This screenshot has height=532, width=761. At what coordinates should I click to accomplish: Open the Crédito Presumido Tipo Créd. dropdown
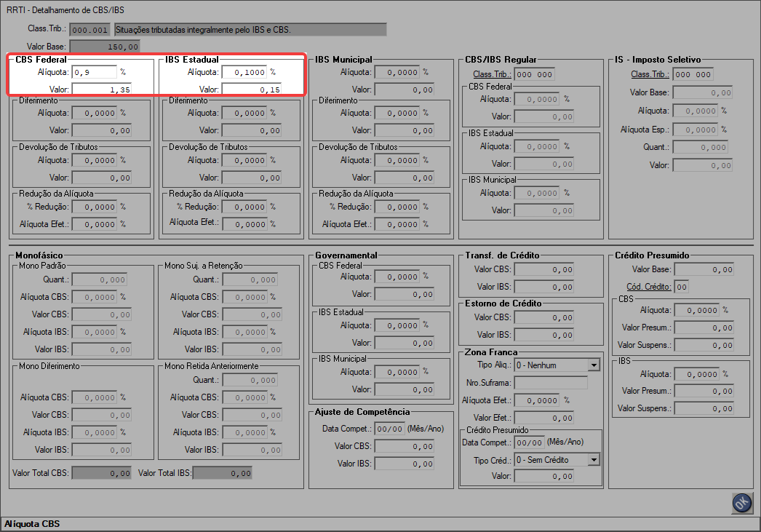[x=594, y=460]
